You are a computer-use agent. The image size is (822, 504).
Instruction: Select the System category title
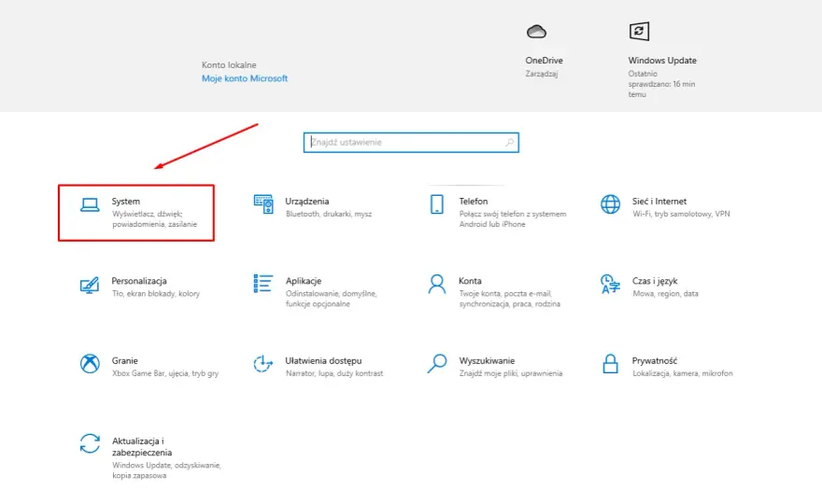tap(126, 202)
